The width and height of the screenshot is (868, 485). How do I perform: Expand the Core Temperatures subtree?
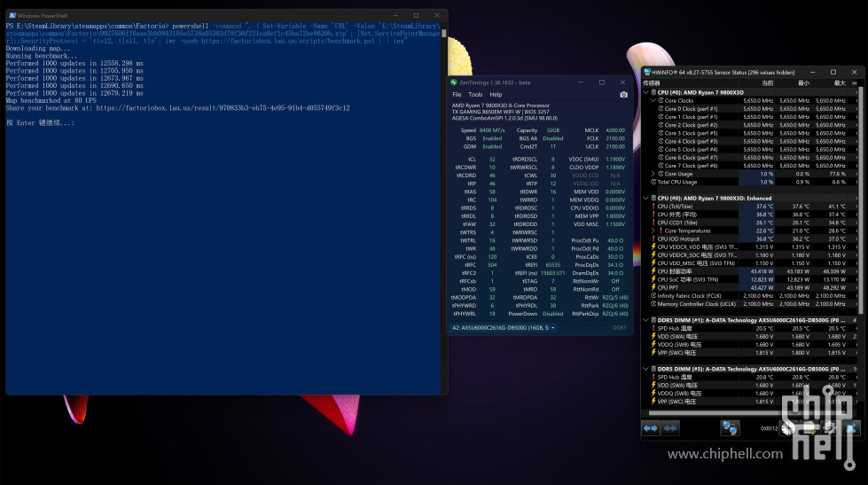(653, 231)
